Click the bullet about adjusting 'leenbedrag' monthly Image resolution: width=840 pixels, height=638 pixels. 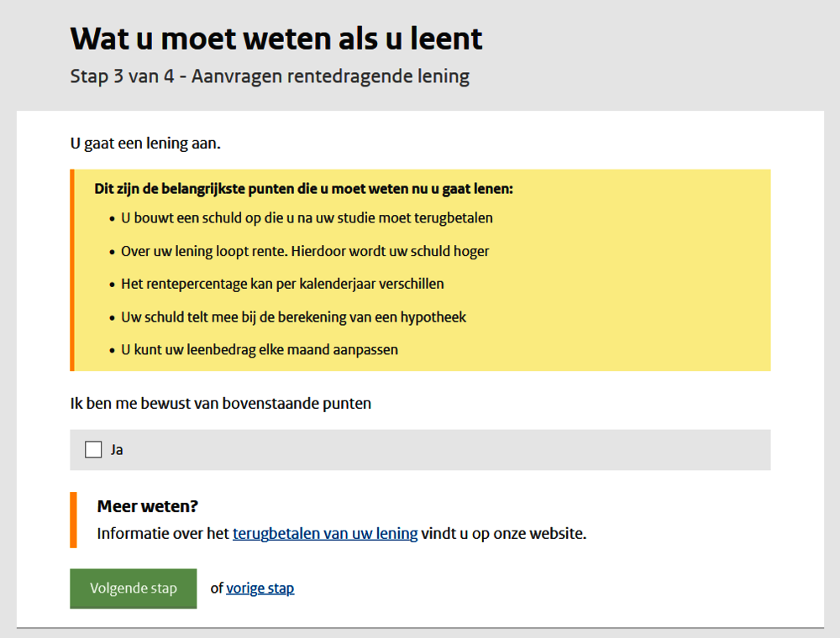point(259,350)
